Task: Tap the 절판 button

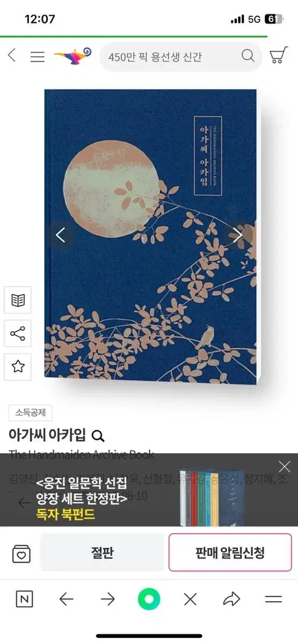Action: pos(102,553)
